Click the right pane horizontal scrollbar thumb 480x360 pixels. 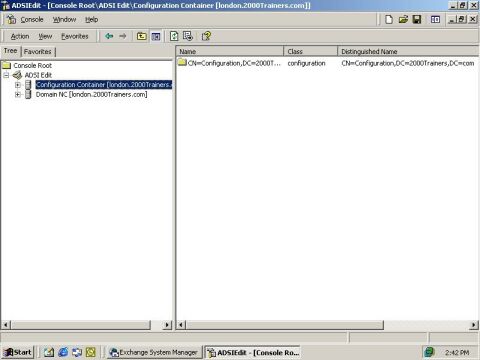pyautogui.click(x=285, y=325)
